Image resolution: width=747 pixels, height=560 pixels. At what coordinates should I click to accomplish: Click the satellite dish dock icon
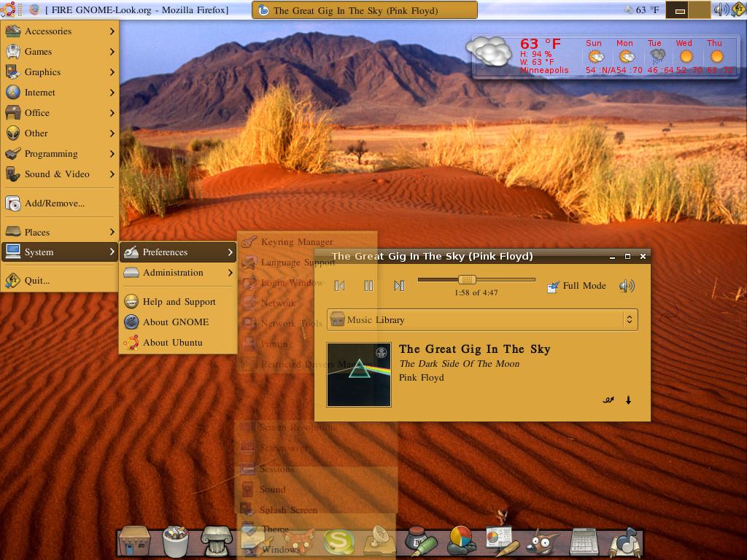[x=379, y=541]
